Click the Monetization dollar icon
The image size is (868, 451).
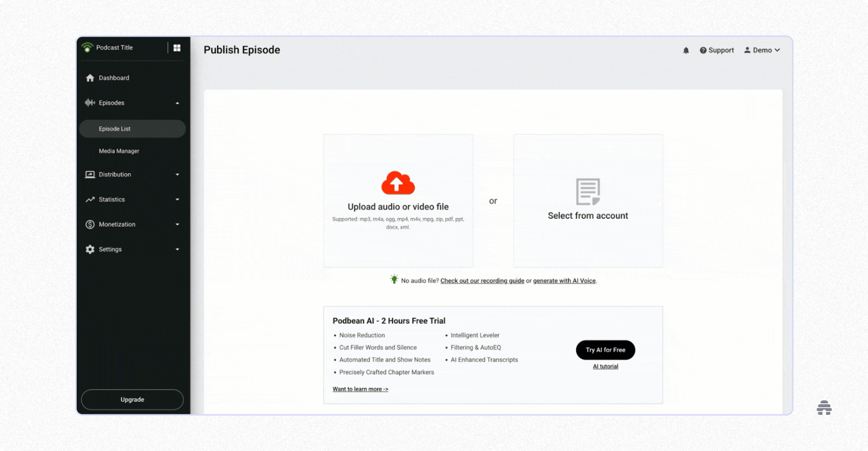(90, 224)
